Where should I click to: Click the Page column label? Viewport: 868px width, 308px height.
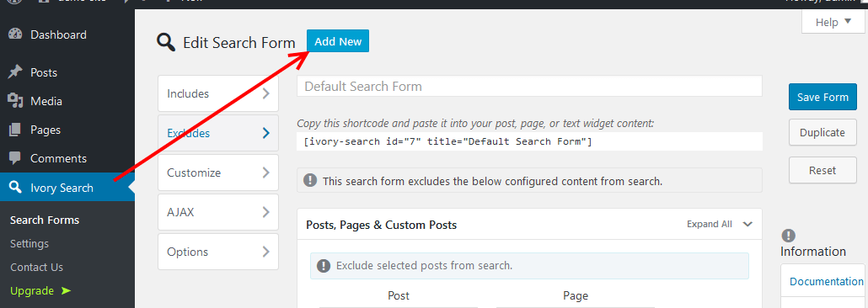coord(576,296)
